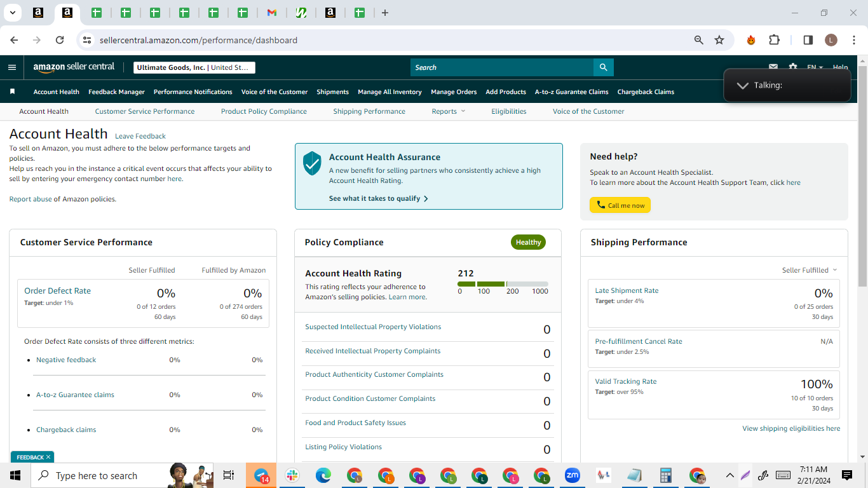This screenshot has width=868, height=488.
Task: Click the Learn more link under Account Health Rating
Action: point(407,297)
